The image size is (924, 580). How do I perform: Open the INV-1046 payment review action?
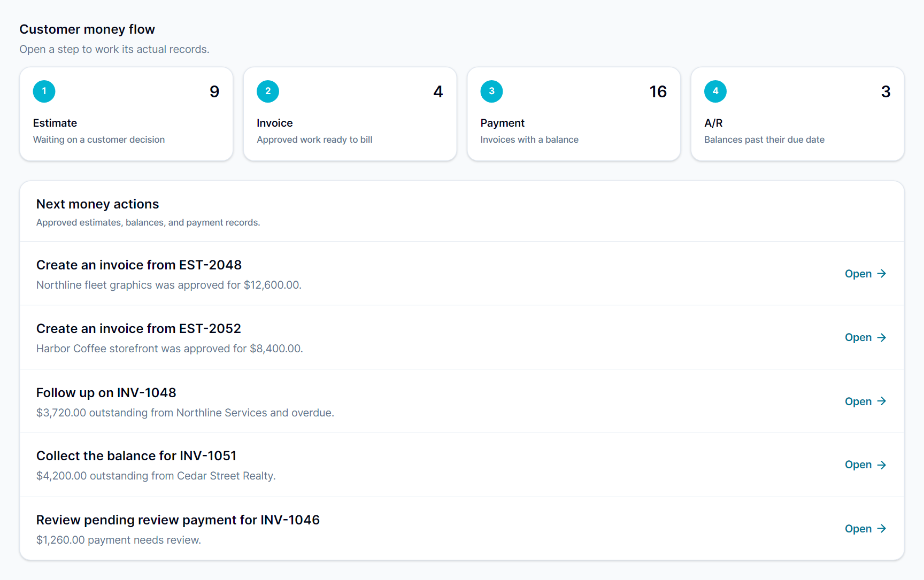tap(865, 529)
